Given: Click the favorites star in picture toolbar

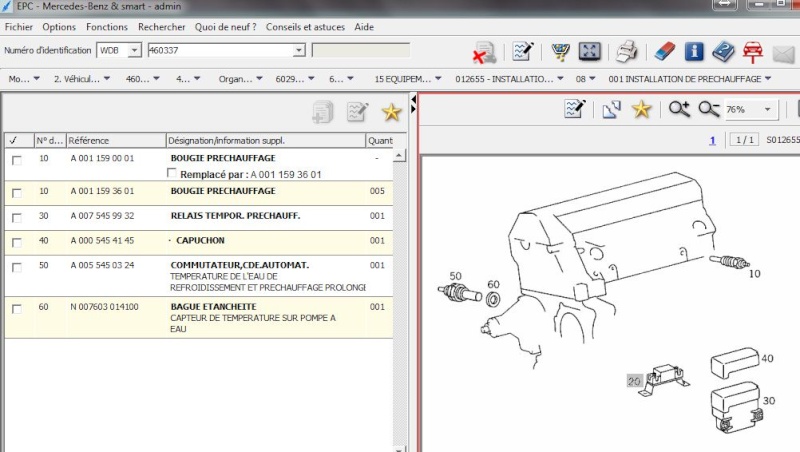Looking at the screenshot, I should coord(641,109).
